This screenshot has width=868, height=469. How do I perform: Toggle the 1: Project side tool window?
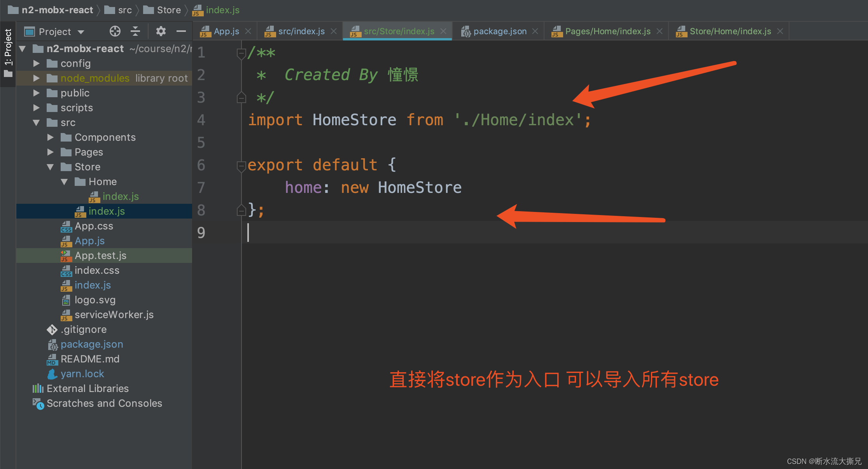pos(8,53)
